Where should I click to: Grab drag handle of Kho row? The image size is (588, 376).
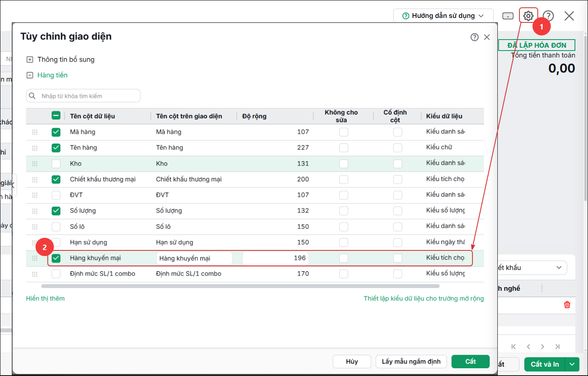click(x=35, y=164)
